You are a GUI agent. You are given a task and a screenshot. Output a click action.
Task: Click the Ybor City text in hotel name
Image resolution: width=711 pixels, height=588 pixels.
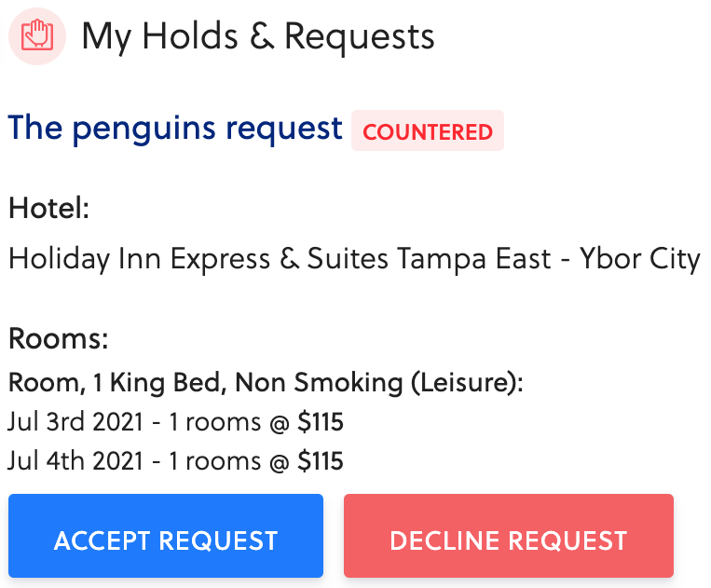click(640, 258)
